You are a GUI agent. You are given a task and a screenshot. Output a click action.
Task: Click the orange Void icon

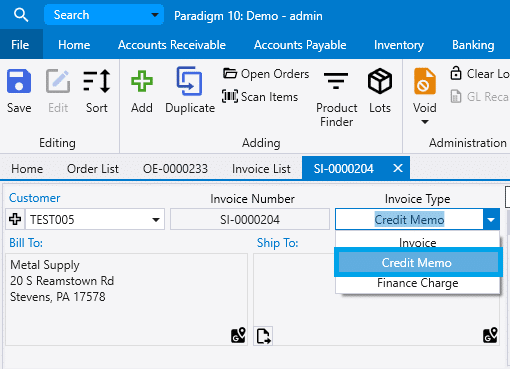tap(425, 81)
